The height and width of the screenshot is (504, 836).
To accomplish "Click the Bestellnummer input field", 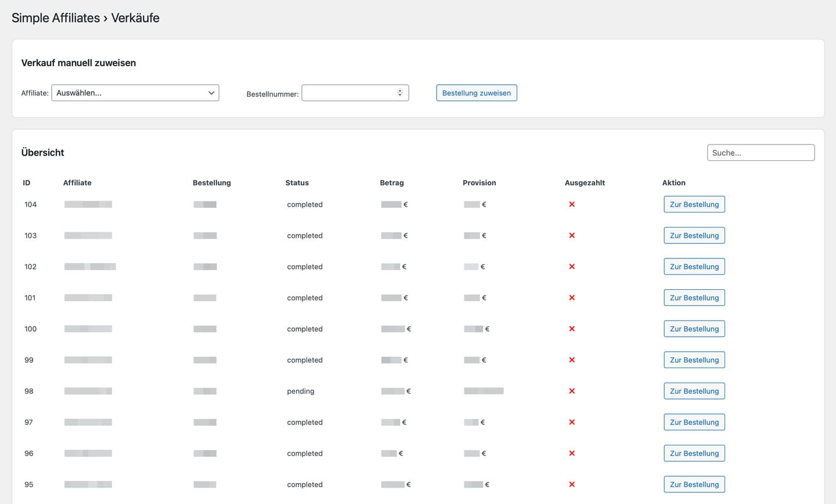I will 348,93.
